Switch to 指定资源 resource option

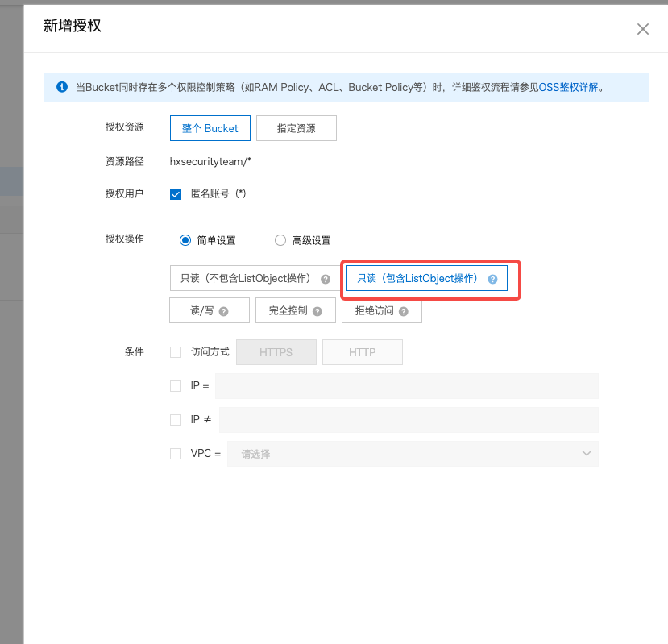pyautogui.click(x=296, y=128)
